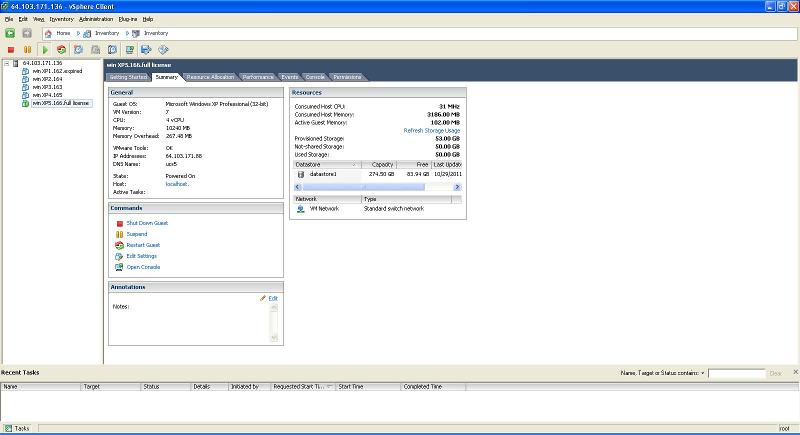Click the Revert to Snapshot toolbar icon
The height and width of the screenshot is (435, 800).
click(x=95, y=49)
